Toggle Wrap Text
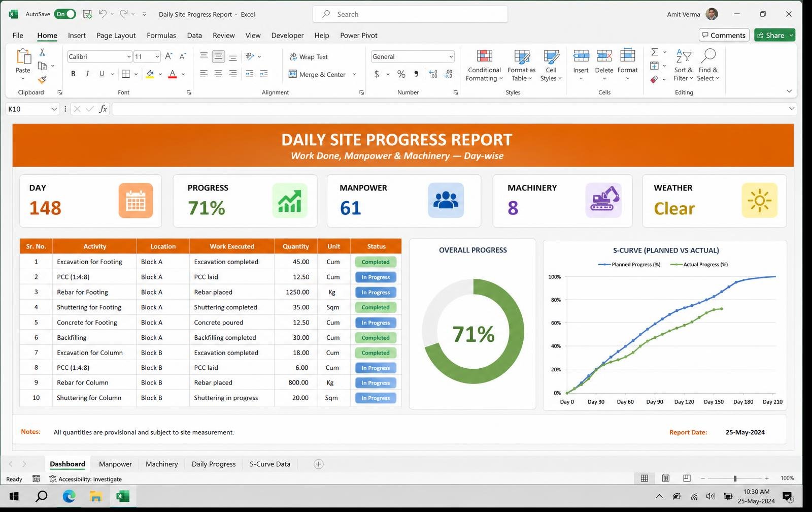 pos(309,57)
